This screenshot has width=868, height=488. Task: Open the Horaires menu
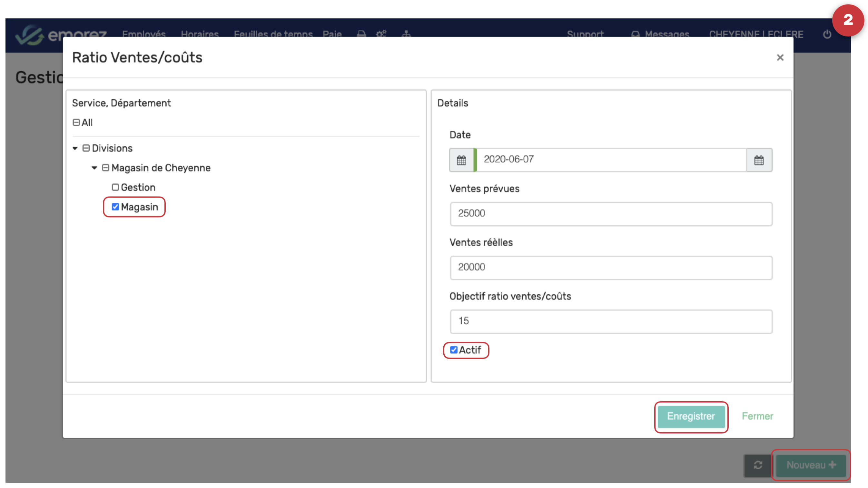(x=200, y=34)
